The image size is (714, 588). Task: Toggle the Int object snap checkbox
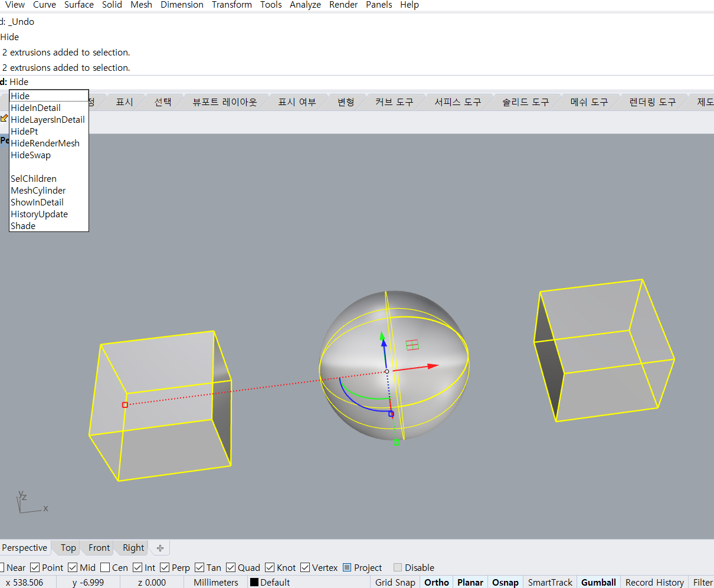tap(137, 567)
